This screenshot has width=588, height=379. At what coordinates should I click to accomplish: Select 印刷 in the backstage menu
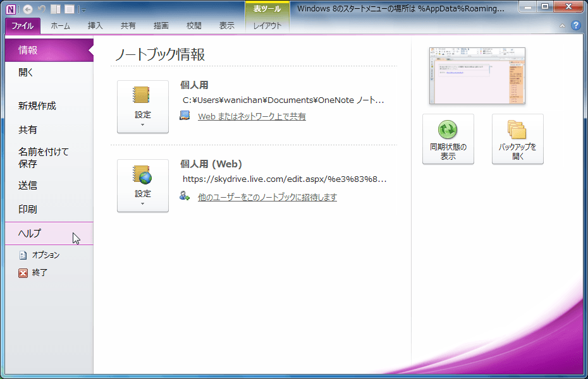49,209
